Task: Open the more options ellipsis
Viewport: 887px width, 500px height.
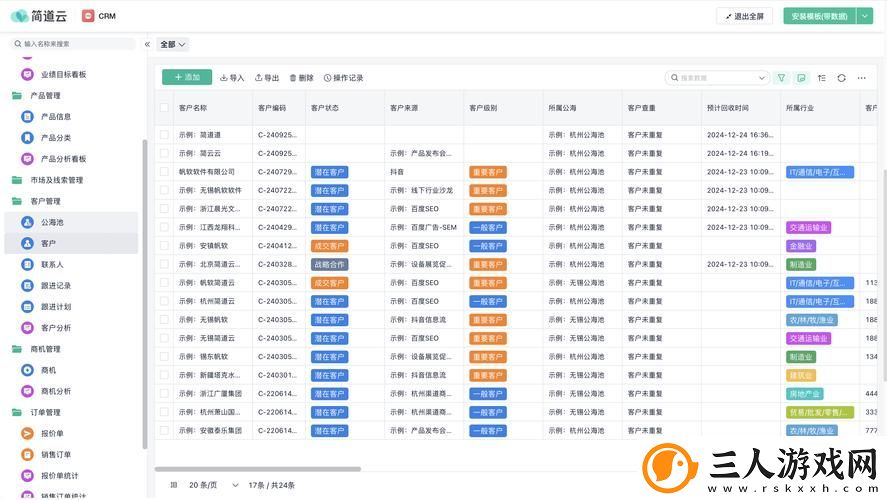Action: pos(862,77)
